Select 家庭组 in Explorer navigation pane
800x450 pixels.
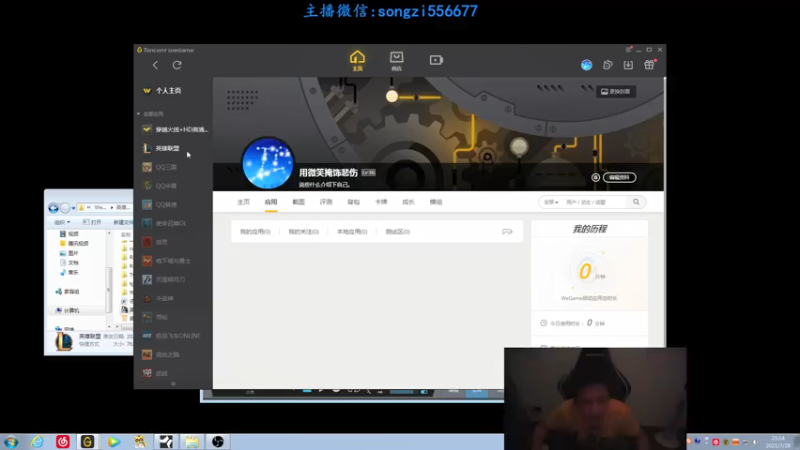(67, 291)
